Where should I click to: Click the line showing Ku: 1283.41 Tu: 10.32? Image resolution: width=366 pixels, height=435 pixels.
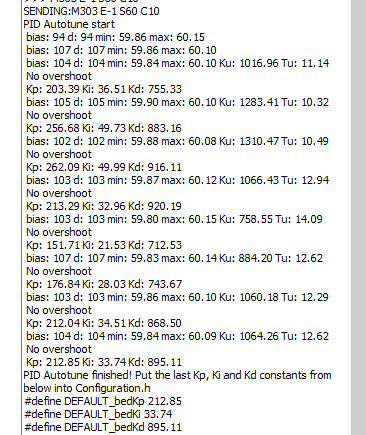[x=178, y=102]
